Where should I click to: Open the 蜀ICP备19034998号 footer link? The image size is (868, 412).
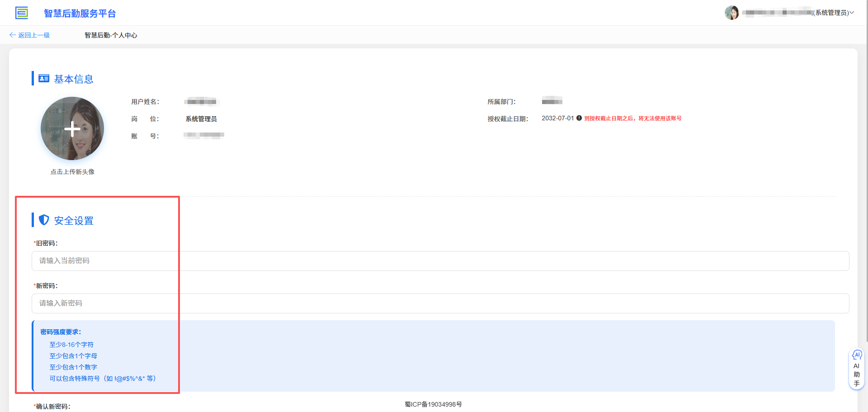click(433, 404)
